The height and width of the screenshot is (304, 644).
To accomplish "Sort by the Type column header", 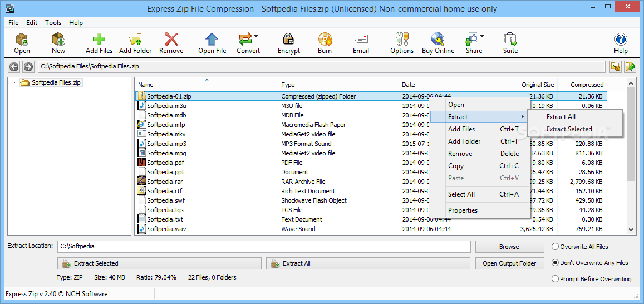I will 338,85.
